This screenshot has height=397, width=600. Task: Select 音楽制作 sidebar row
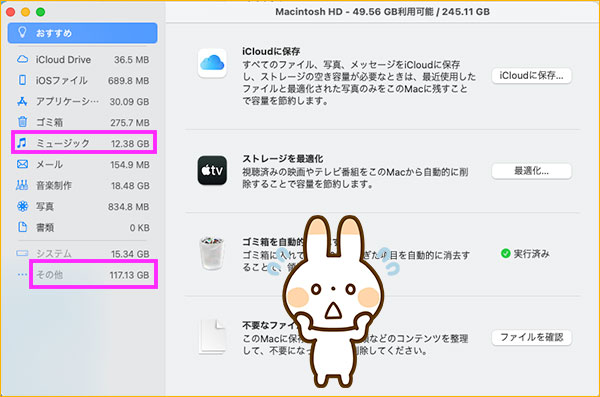pyautogui.click(x=82, y=186)
